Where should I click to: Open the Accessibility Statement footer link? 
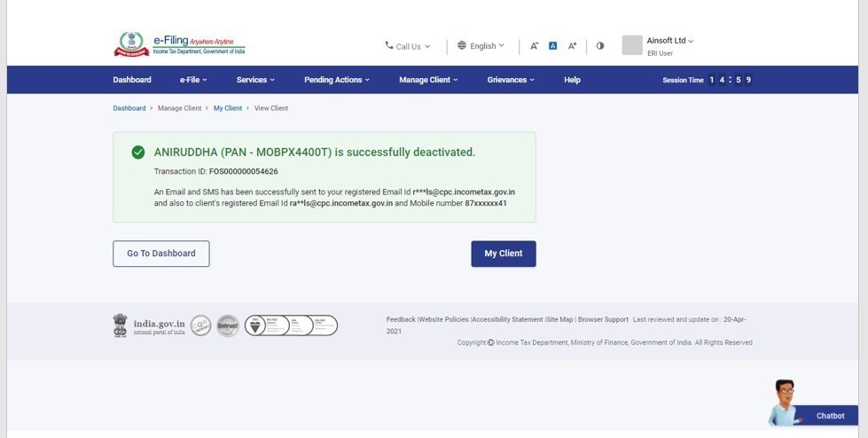point(508,319)
